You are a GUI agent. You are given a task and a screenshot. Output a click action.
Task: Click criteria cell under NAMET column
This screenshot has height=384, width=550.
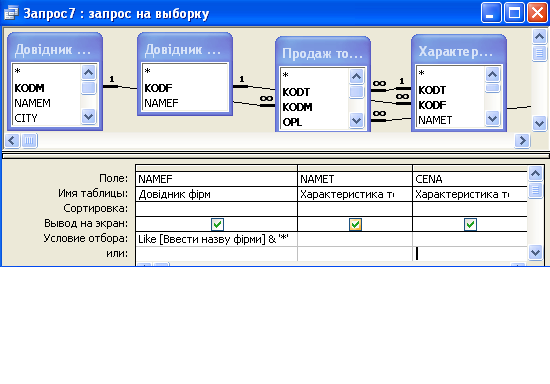355,239
